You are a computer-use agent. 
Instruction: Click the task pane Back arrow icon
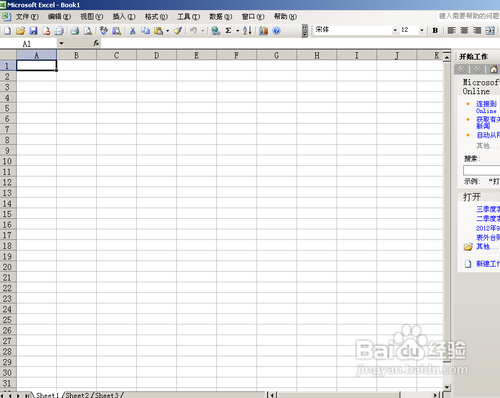click(x=462, y=69)
